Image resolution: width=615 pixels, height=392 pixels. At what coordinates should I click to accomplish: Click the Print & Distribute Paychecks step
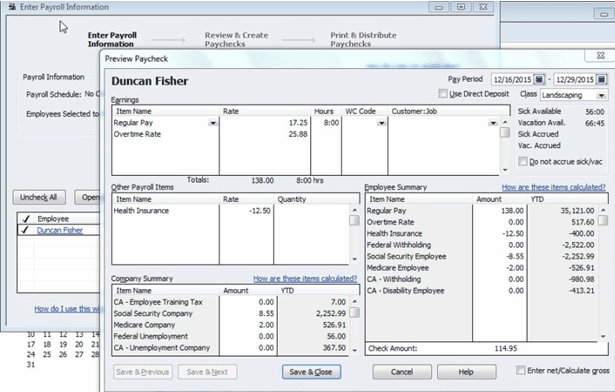pyautogui.click(x=363, y=40)
